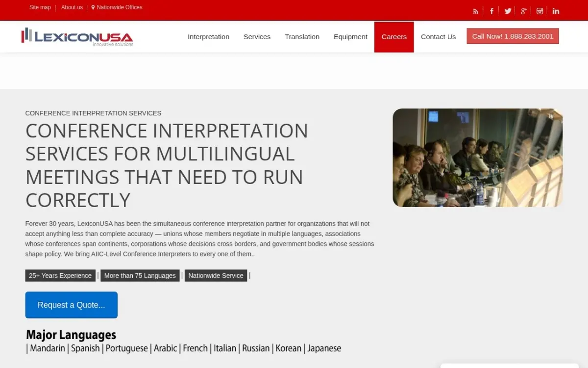Visit the LinkedIn icon link
The width and height of the screenshot is (588, 368).
[556, 11]
